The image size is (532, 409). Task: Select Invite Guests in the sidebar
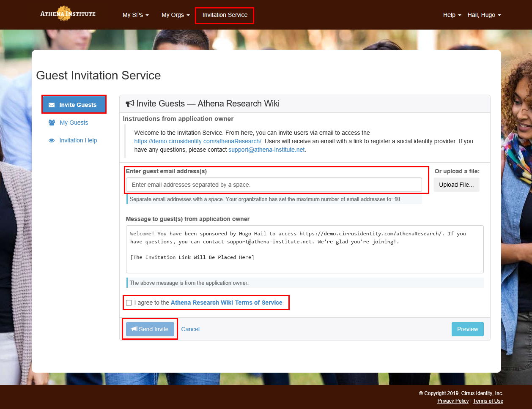coord(74,105)
